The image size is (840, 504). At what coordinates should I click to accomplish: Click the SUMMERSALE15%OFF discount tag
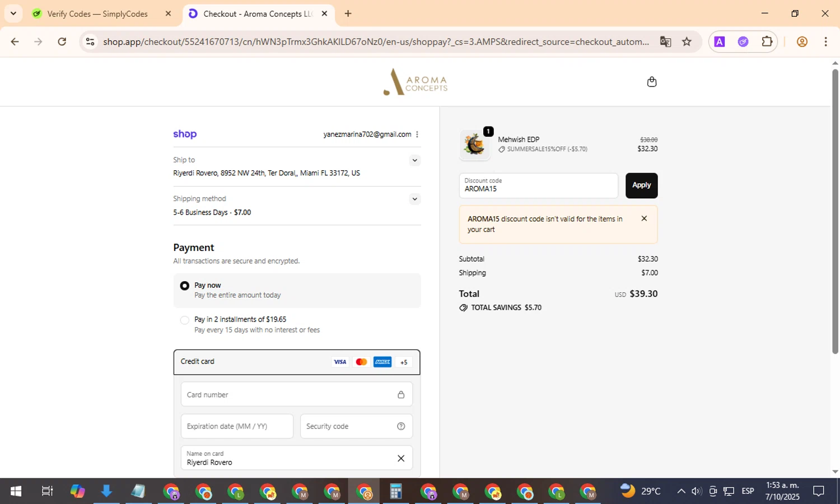[x=543, y=150]
